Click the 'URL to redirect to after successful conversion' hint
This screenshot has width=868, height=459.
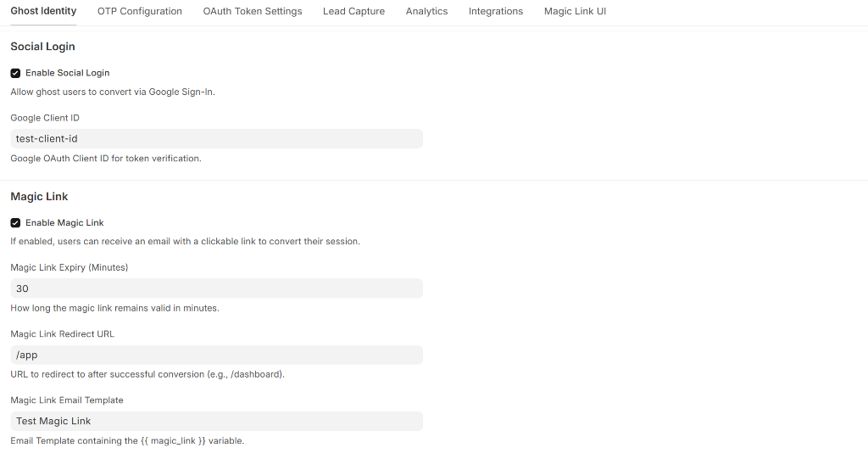pyautogui.click(x=147, y=375)
